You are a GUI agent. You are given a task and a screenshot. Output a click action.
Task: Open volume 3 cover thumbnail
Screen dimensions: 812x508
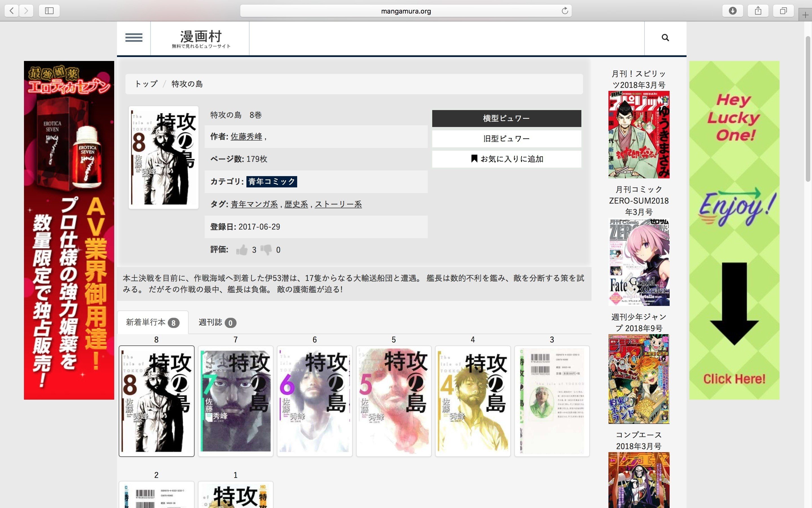(552, 401)
